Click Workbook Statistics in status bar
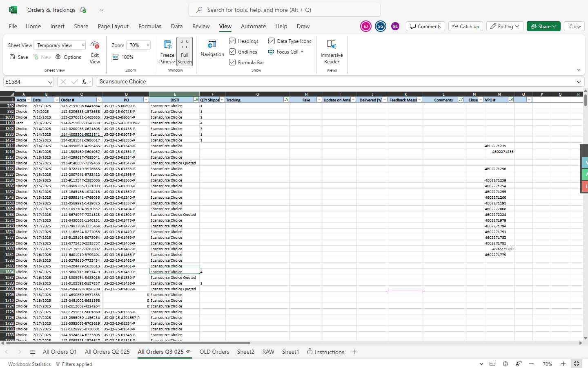The width and height of the screenshot is (588, 368). tap(29, 364)
